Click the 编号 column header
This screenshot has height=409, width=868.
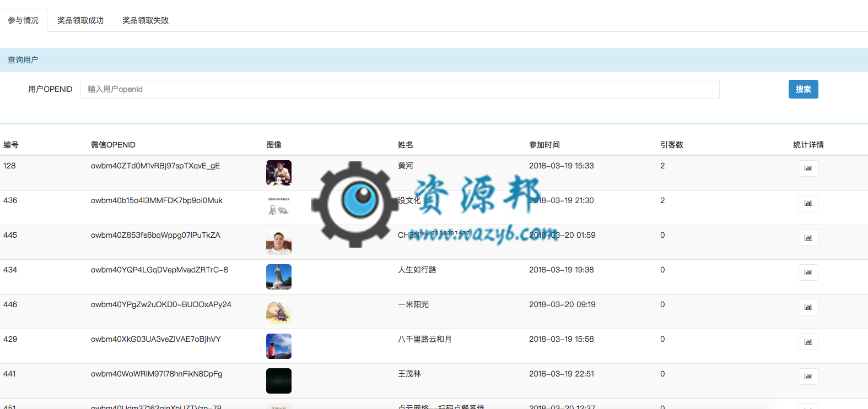tap(11, 145)
